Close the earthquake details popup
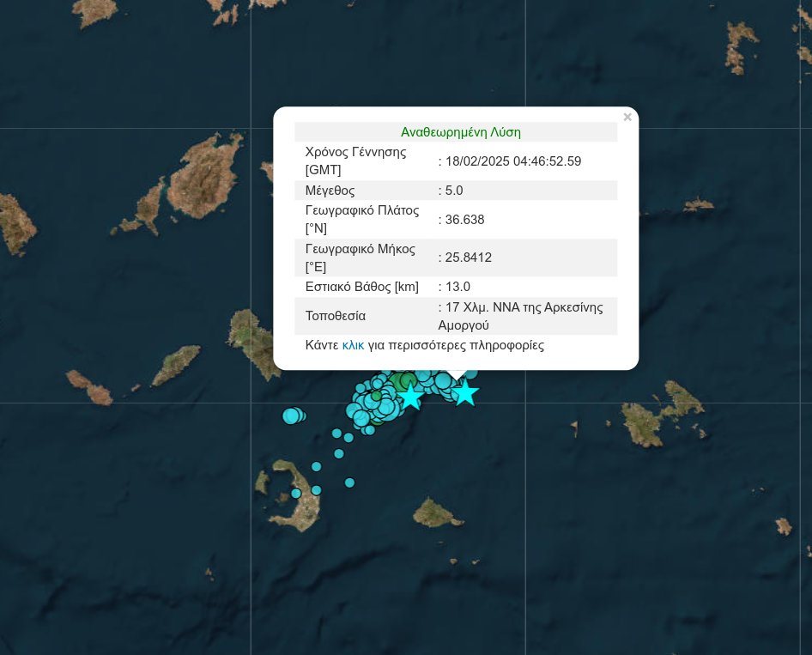 pyautogui.click(x=627, y=117)
